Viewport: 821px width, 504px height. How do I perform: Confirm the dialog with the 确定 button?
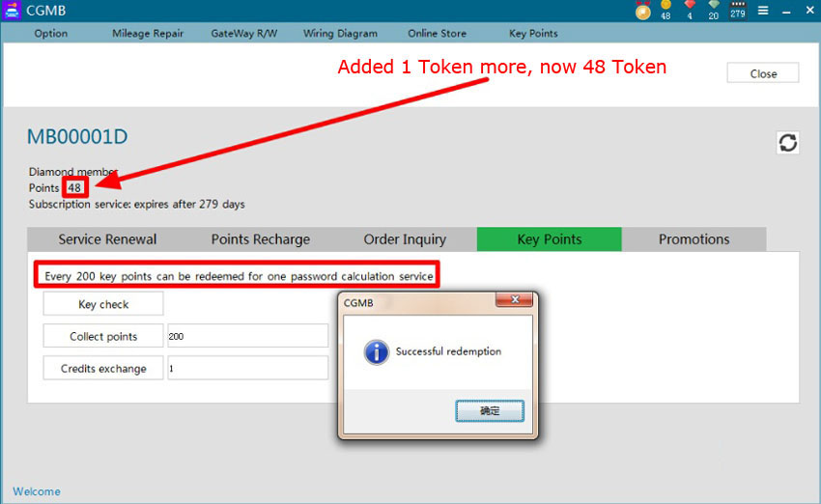pyautogui.click(x=490, y=411)
